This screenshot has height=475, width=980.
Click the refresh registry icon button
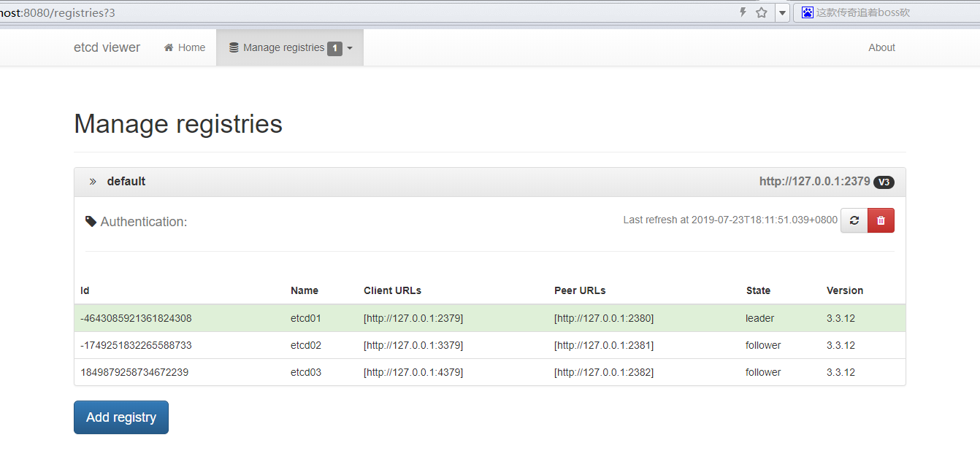854,220
